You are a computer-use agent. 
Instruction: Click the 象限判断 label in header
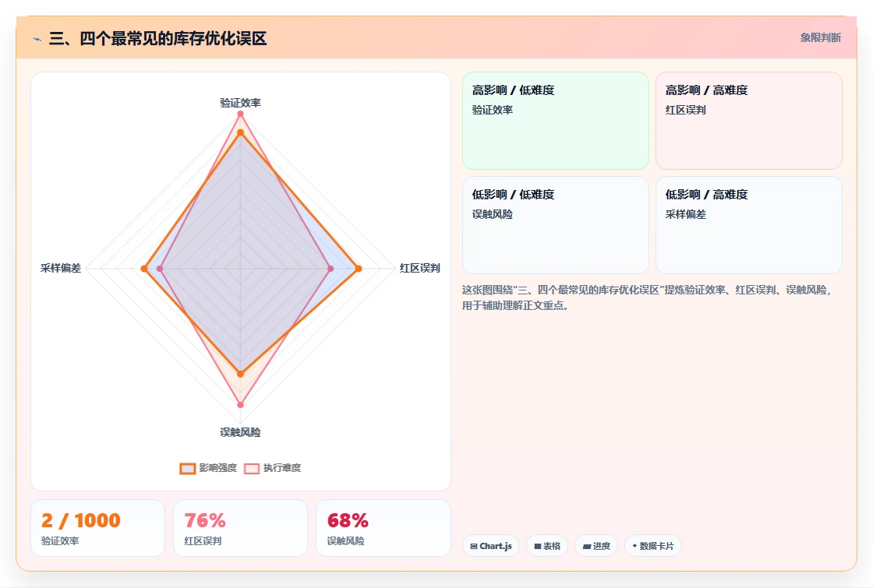tap(821, 38)
